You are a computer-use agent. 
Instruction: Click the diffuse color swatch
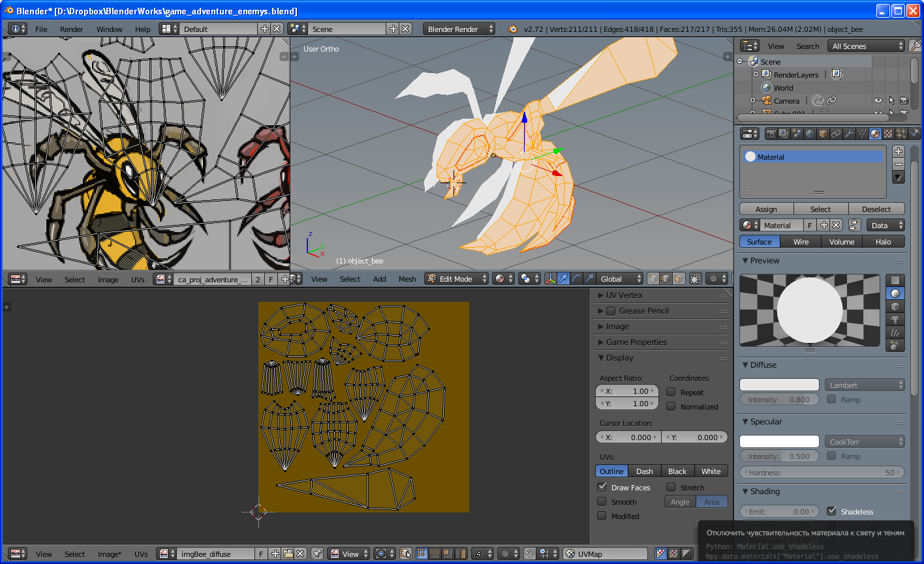coord(779,385)
